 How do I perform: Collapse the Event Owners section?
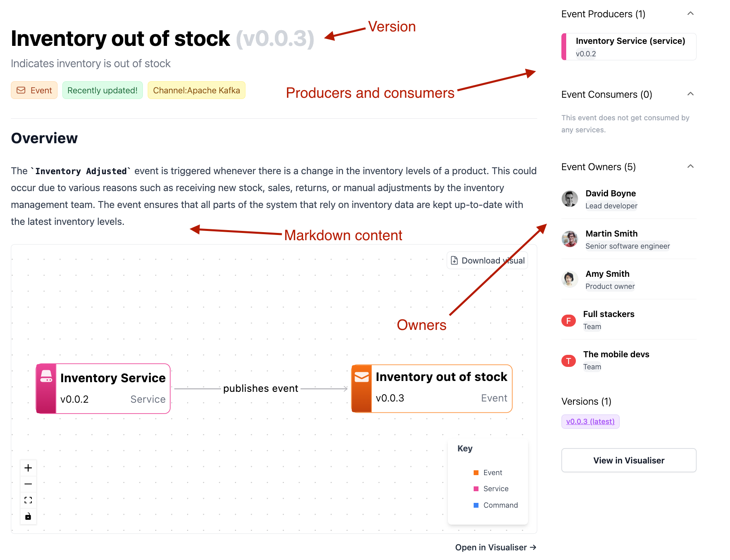[691, 167]
